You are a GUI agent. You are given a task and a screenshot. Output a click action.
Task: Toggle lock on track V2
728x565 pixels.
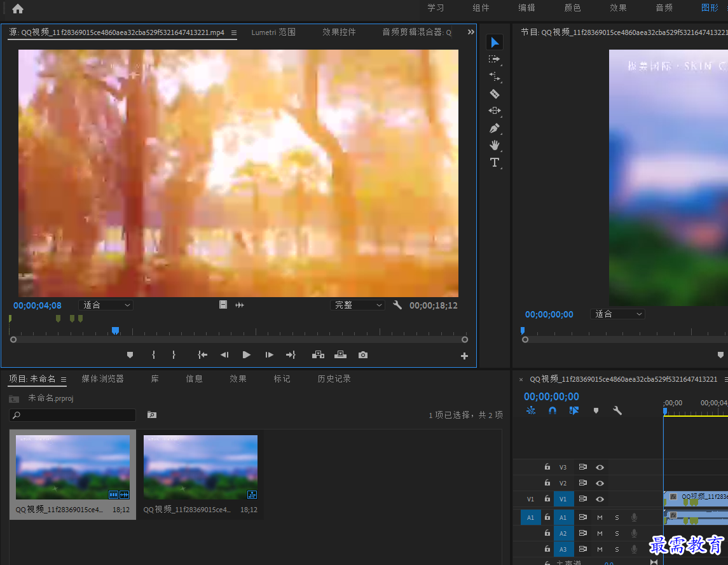547,483
